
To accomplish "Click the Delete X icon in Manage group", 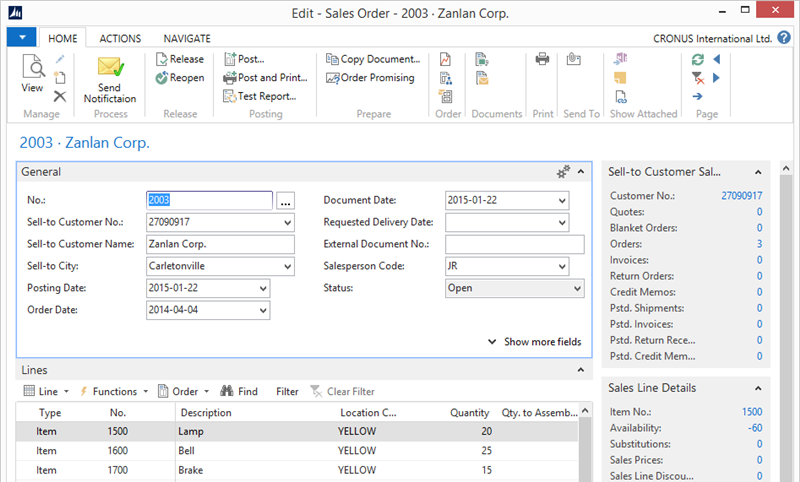I will coord(60,96).
